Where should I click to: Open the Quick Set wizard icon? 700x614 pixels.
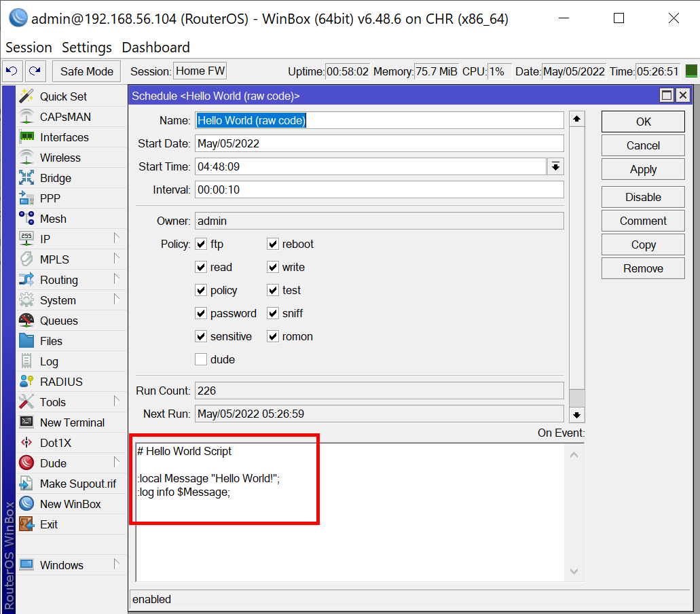click(x=26, y=96)
